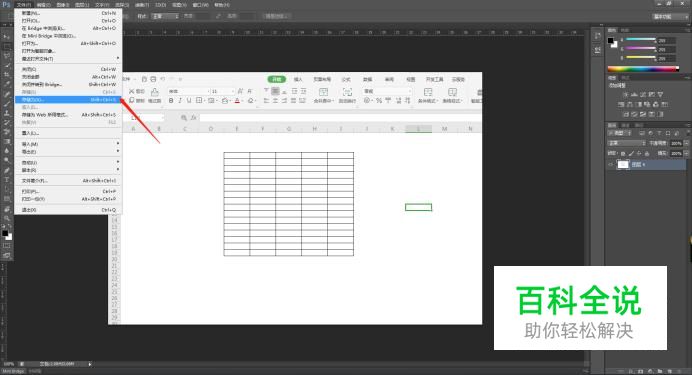
Task: Select the Rectangular Marquee tool
Action: click(6, 46)
